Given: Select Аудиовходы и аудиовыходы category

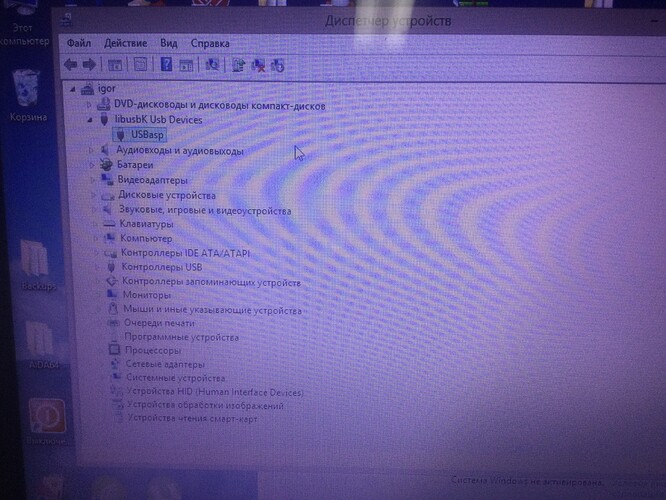Looking at the screenshot, I should [180, 151].
